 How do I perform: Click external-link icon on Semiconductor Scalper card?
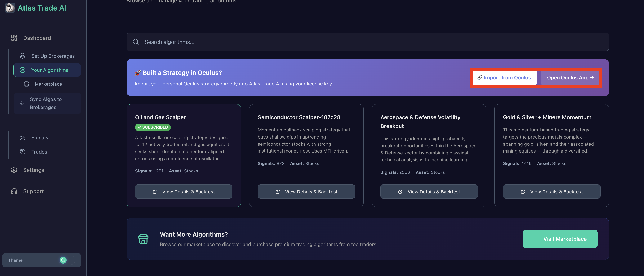278,191
